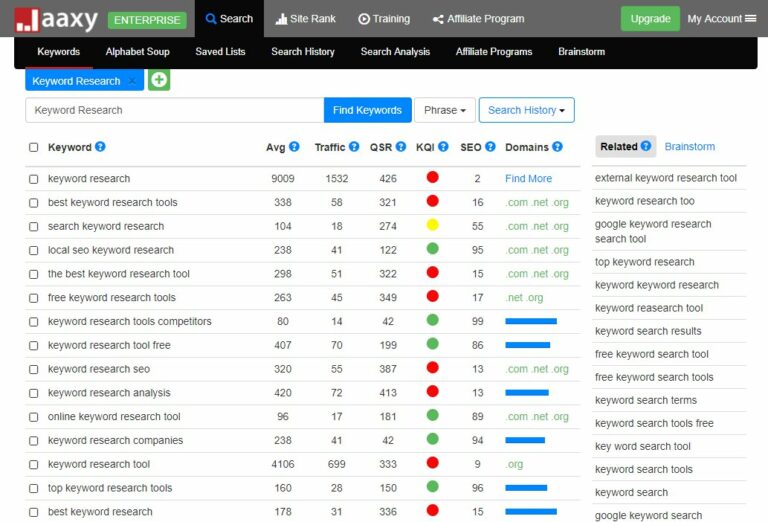Open the Search tab in top navigation
Screen dimensions: 768x522
click(229, 19)
